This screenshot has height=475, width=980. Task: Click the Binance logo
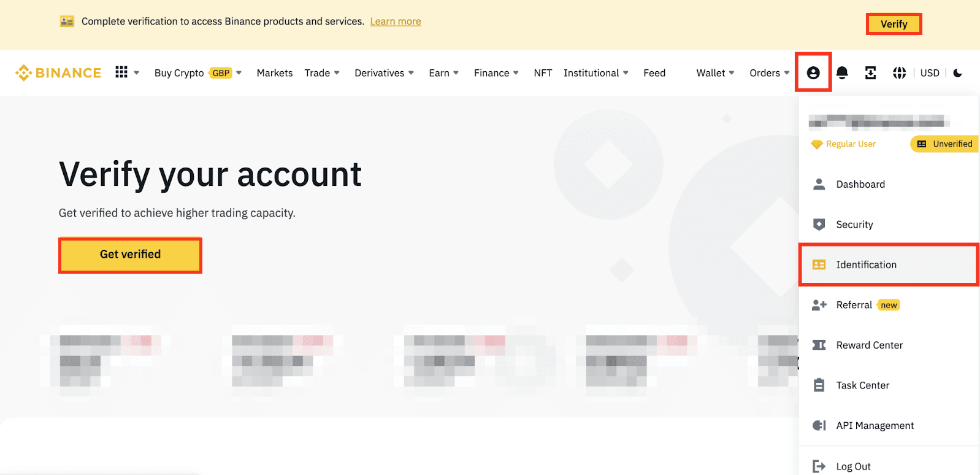point(58,72)
